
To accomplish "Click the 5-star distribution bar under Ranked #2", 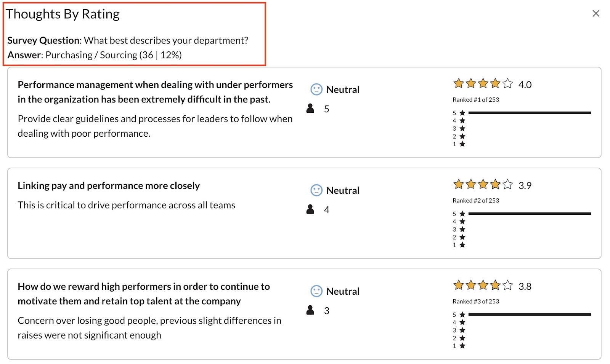I will (x=530, y=214).
